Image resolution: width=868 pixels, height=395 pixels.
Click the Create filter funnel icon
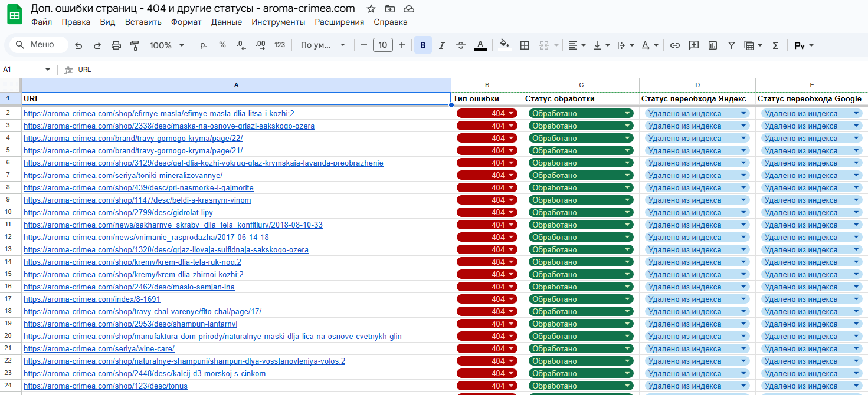click(x=732, y=45)
